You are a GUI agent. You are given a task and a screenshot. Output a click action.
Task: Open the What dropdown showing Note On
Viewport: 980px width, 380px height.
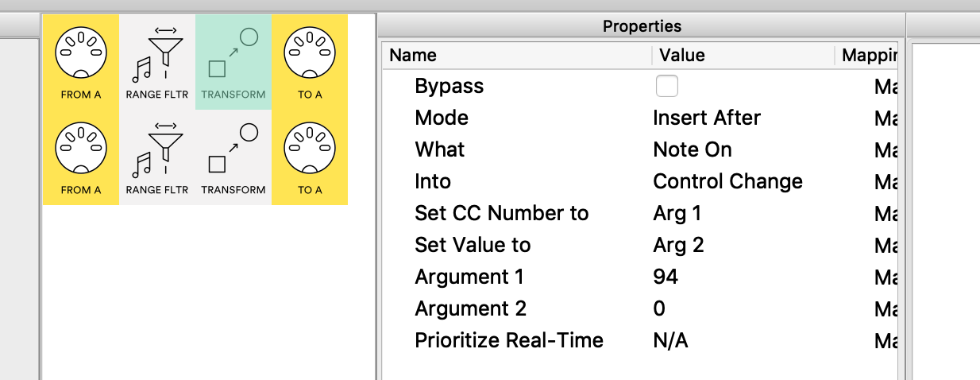692,150
